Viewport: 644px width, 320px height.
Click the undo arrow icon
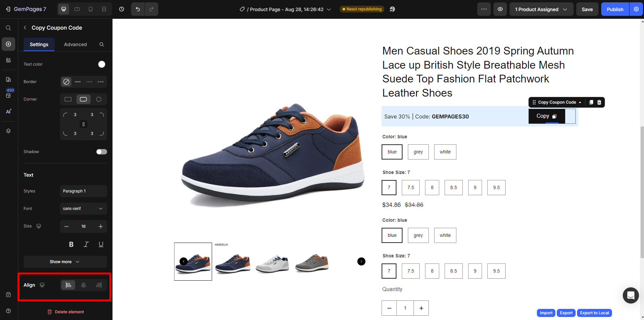point(138,9)
